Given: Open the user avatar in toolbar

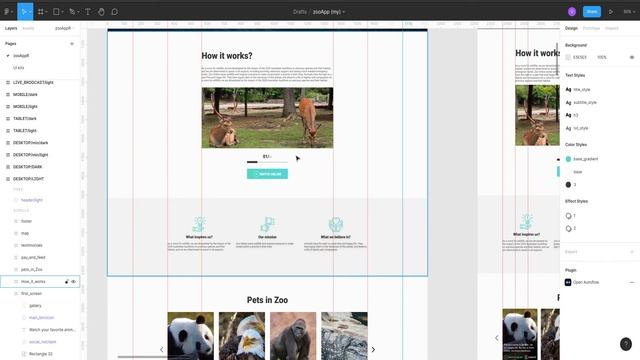Looking at the screenshot, I should (x=572, y=12).
